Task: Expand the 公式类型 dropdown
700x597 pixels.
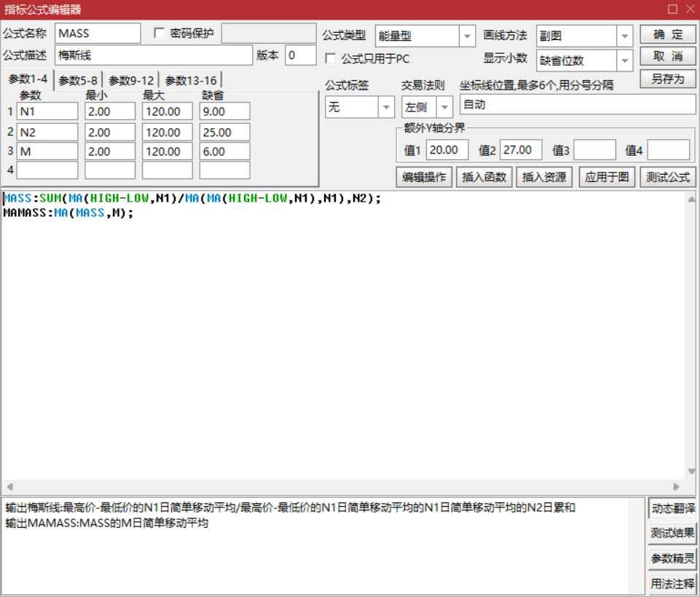Action: click(467, 36)
